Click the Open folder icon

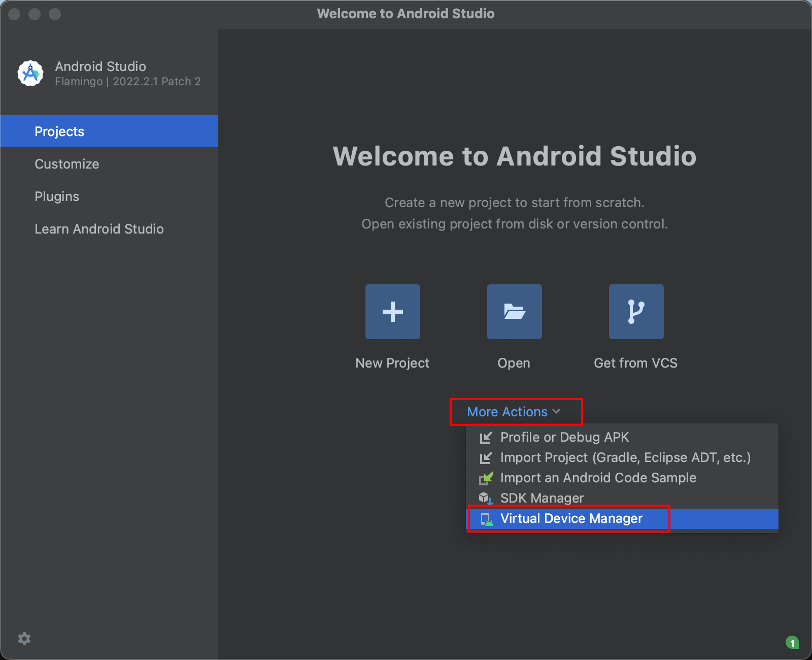pyautogui.click(x=514, y=311)
